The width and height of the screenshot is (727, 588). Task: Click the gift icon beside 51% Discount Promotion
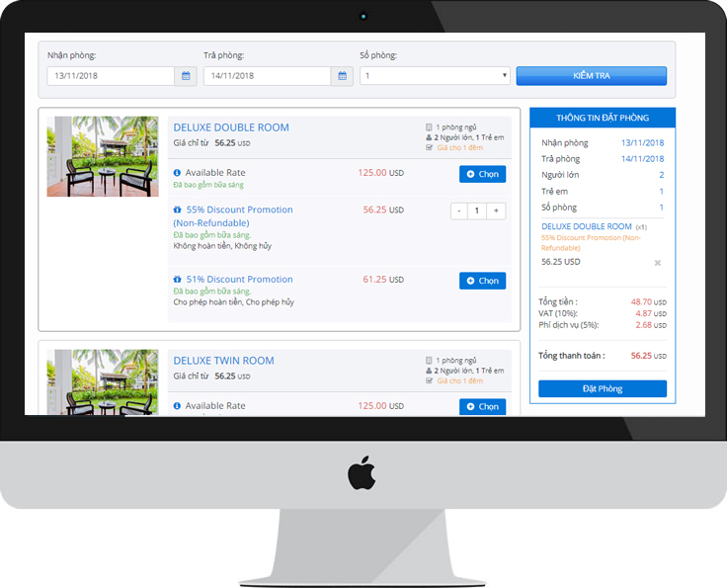178,280
